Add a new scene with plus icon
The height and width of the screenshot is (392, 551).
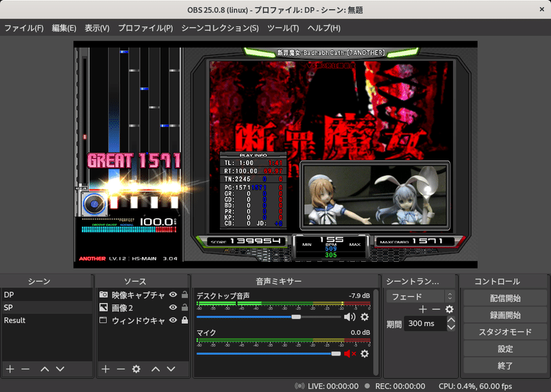coord(10,369)
